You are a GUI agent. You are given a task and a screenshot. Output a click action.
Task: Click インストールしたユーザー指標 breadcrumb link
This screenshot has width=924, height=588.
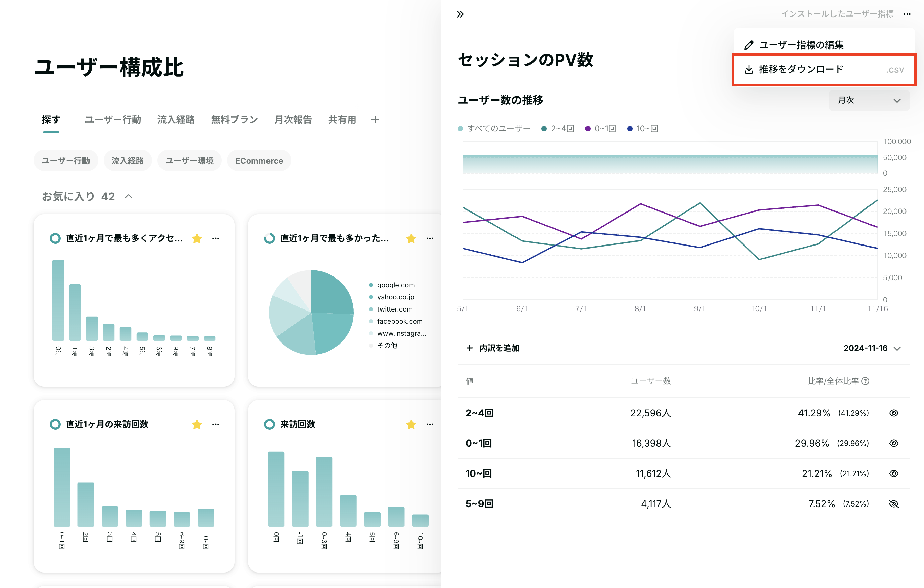pos(837,14)
